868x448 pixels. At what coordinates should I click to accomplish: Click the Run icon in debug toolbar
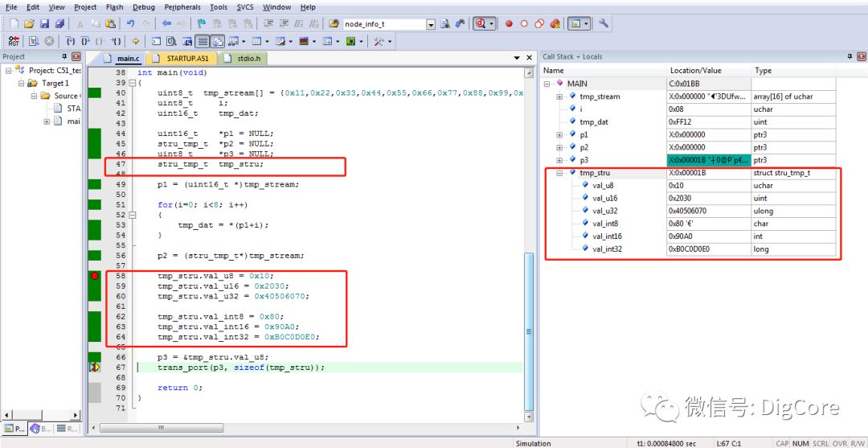[x=33, y=42]
